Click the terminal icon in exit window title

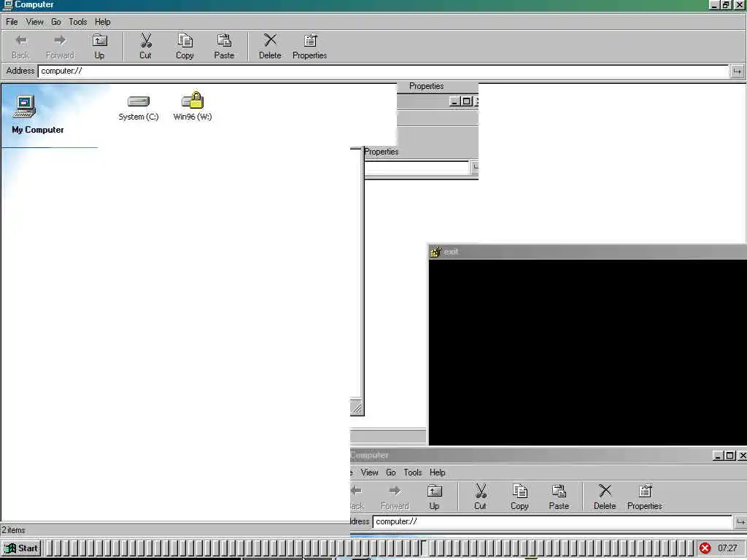[x=436, y=252]
